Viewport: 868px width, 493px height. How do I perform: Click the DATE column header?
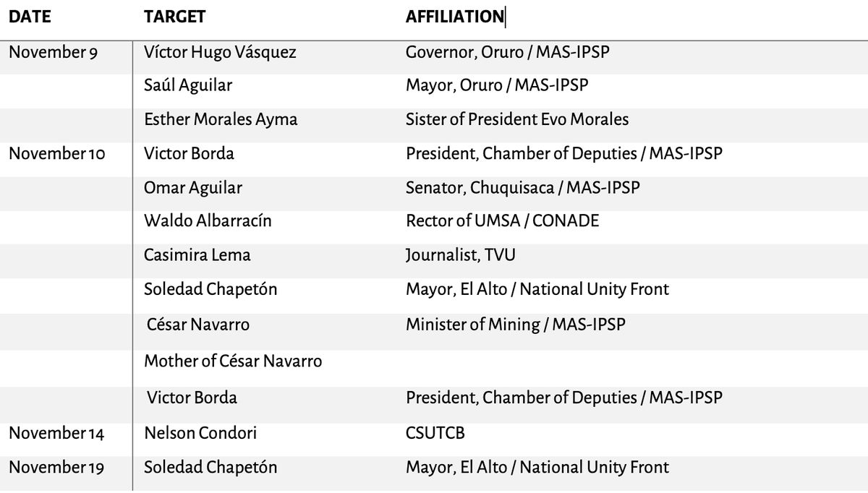coord(30,17)
